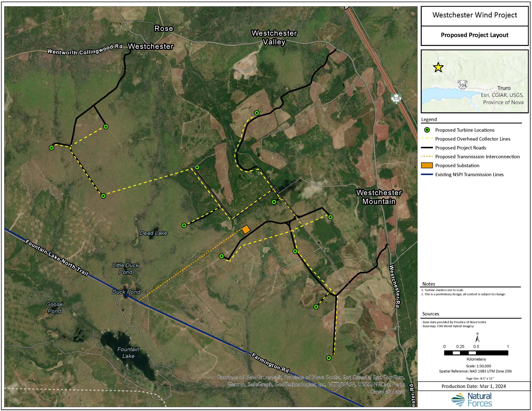The width and height of the screenshot is (532, 411).
Task: Click the green turbine symbol in the legend
Action: click(427, 130)
